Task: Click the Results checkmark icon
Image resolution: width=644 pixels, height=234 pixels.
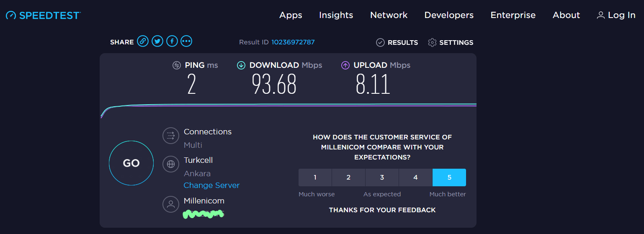Action: click(x=380, y=42)
